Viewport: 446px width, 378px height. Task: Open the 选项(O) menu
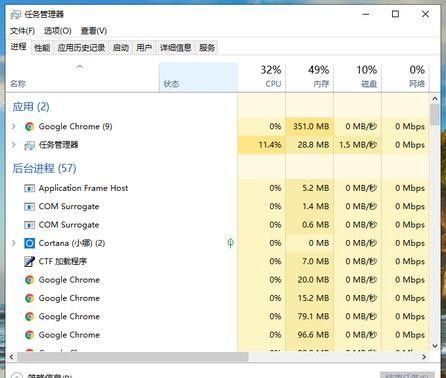click(x=58, y=31)
